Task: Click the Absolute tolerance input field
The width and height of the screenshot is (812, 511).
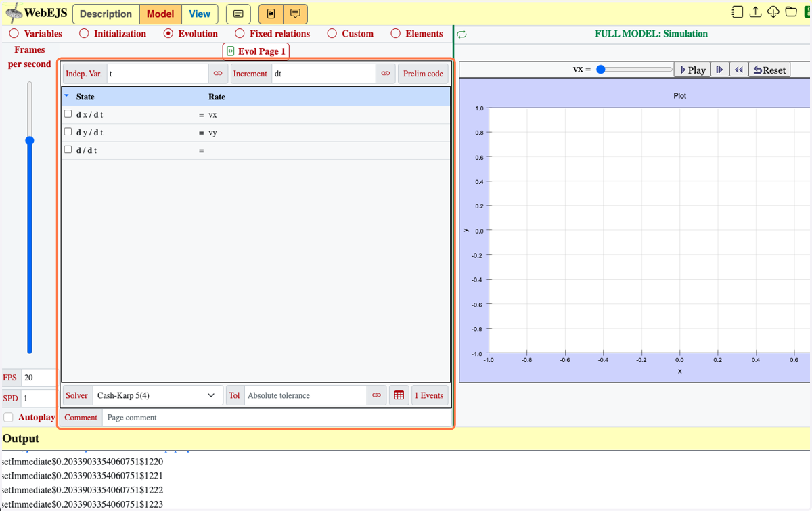Action: (x=305, y=395)
